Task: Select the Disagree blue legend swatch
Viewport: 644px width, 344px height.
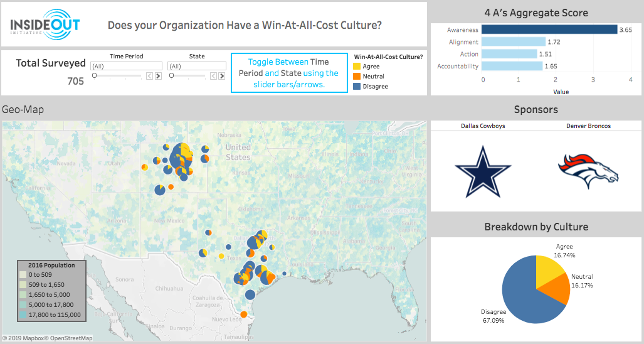Action: pos(357,87)
